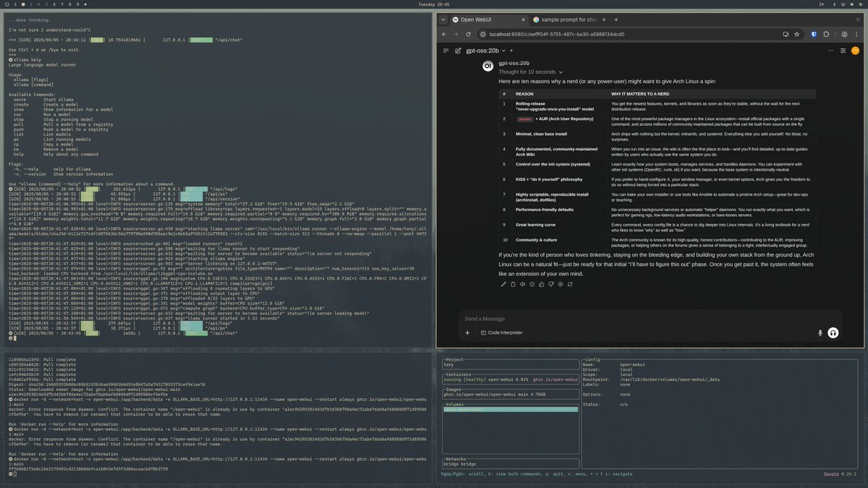Image resolution: width=868 pixels, height=488 pixels.
Task: Bookmark this page with star icon
Action: 797,34
